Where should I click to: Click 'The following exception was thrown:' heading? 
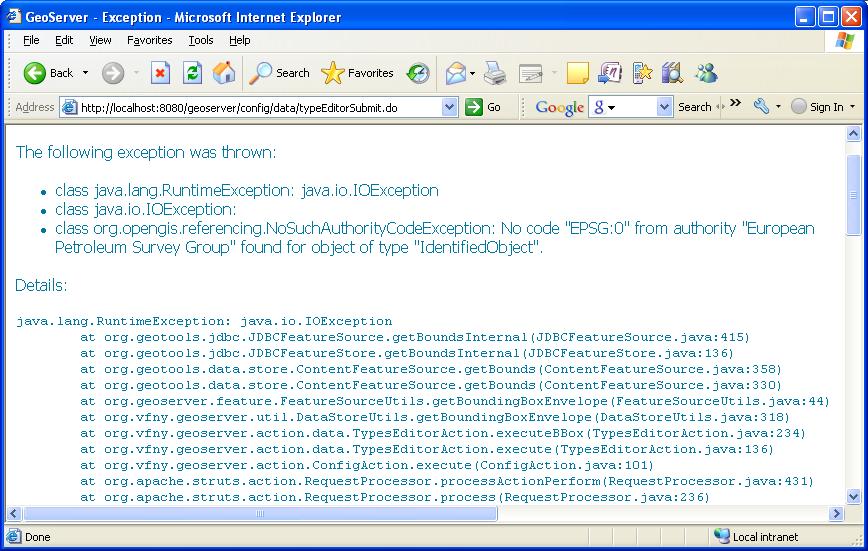[146, 152]
